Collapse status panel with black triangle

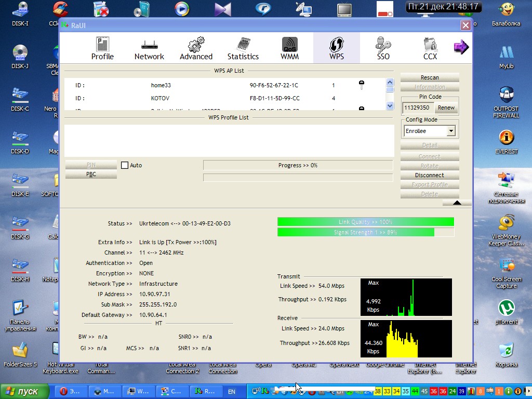pyautogui.click(x=457, y=203)
